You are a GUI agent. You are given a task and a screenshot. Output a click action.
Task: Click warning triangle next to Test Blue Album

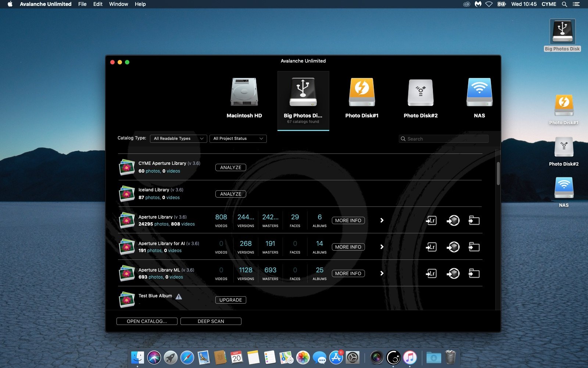(179, 297)
